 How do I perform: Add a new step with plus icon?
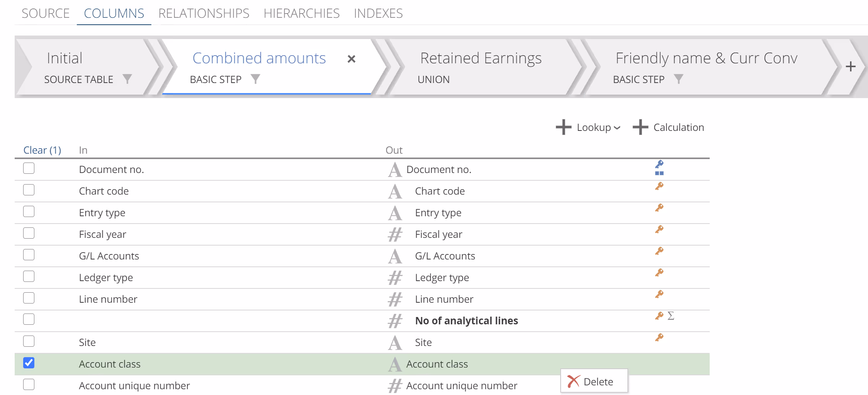[850, 67]
